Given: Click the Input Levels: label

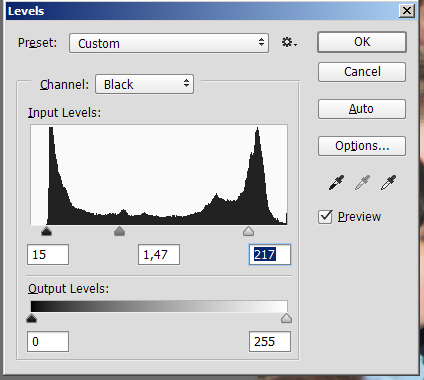Looking at the screenshot, I should pyautogui.click(x=64, y=113).
